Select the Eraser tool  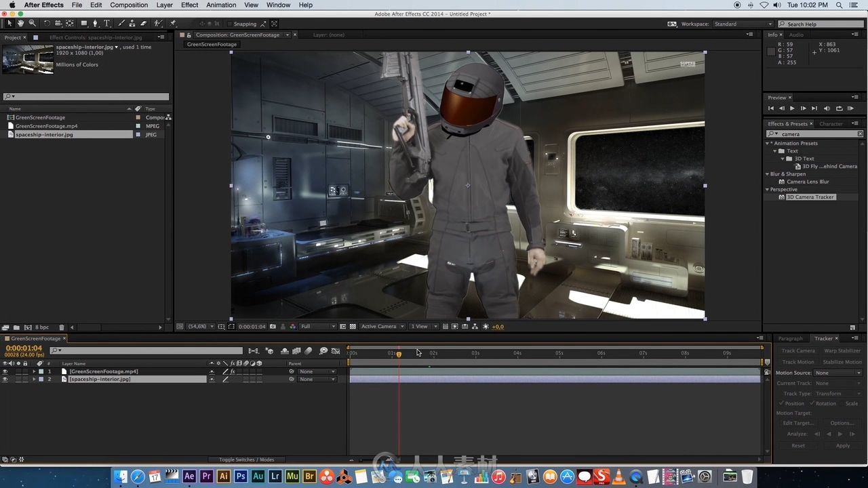click(x=143, y=23)
